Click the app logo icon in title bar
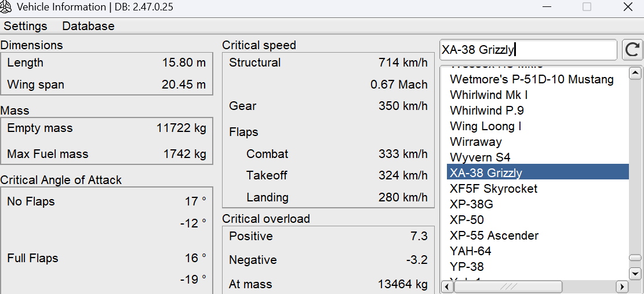 coord(6,7)
